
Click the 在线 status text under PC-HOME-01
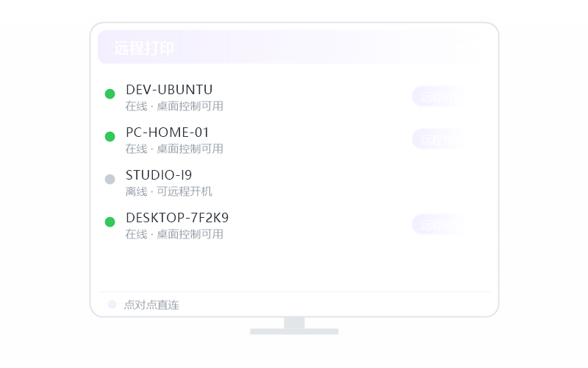pyautogui.click(x=136, y=149)
